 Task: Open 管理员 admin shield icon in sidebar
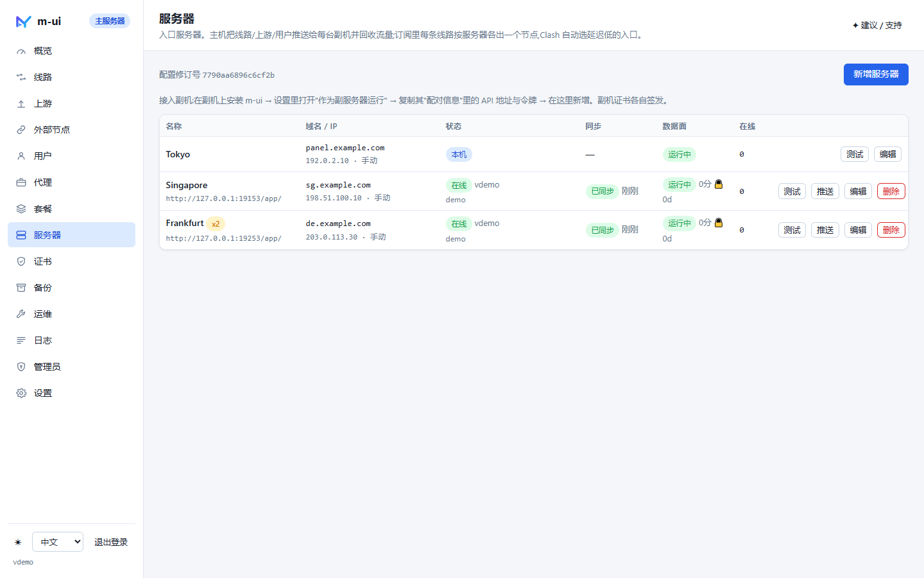pyautogui.click(x=21, y=367)
